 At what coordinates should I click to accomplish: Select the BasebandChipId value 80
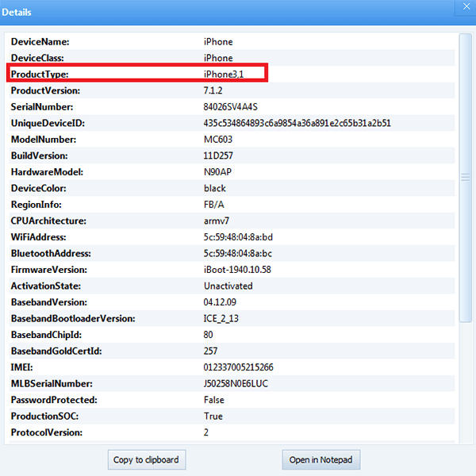click(x=208, y=335)
